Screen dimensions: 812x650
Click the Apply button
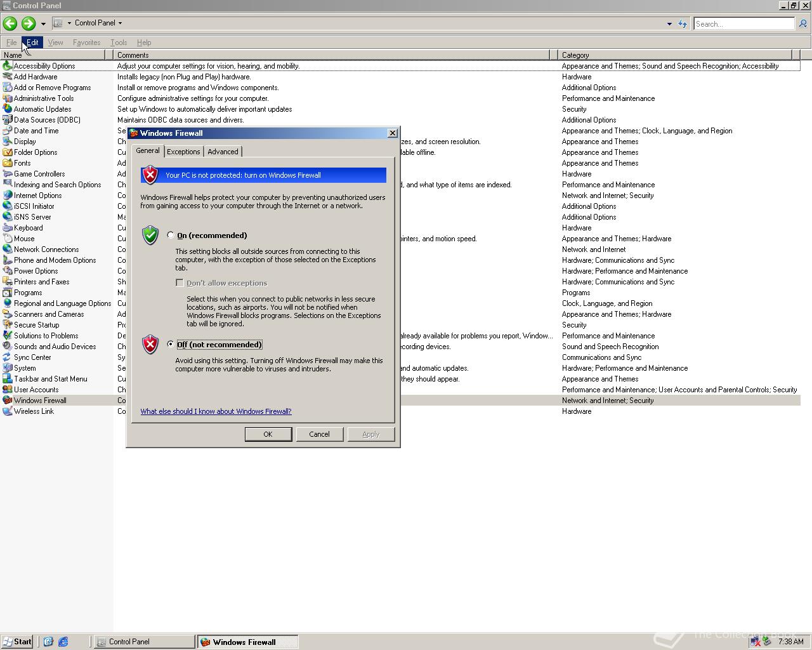tap(370, 434)
